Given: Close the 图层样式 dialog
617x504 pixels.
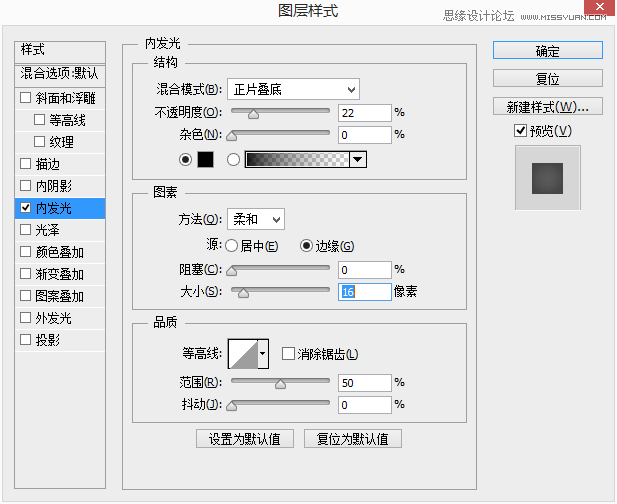Looking at the screenshot, I should [600, 7].
